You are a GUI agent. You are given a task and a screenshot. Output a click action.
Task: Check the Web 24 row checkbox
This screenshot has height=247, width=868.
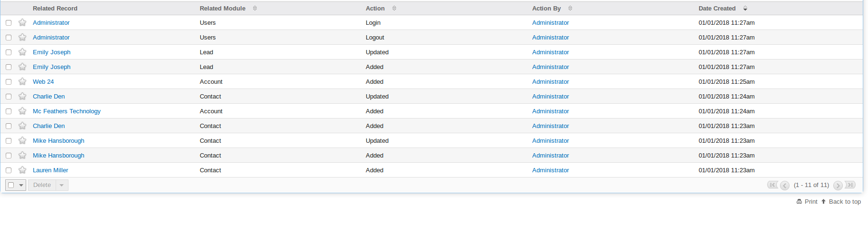pyautogui.click(x=9, y=82)
